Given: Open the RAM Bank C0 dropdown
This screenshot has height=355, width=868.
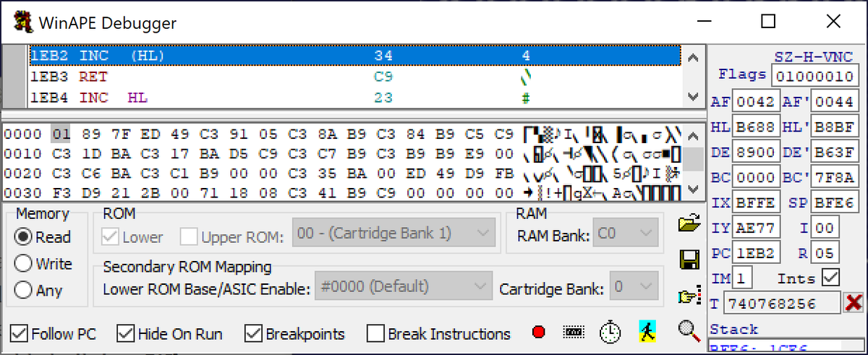Looking at the screenshot, I should pos(625,234).
